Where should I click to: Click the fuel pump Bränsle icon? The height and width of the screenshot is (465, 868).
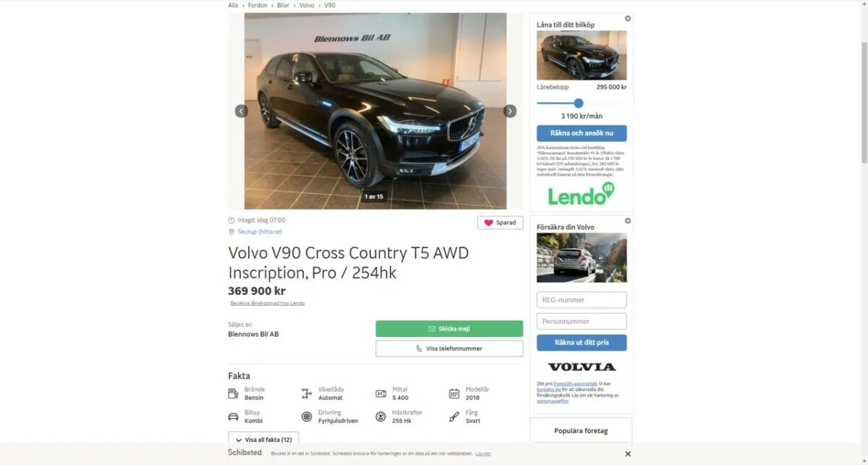click(233, 393)
